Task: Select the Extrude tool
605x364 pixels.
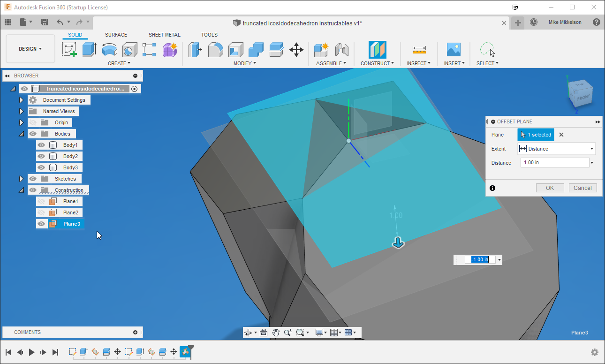Action: (89, 49)
